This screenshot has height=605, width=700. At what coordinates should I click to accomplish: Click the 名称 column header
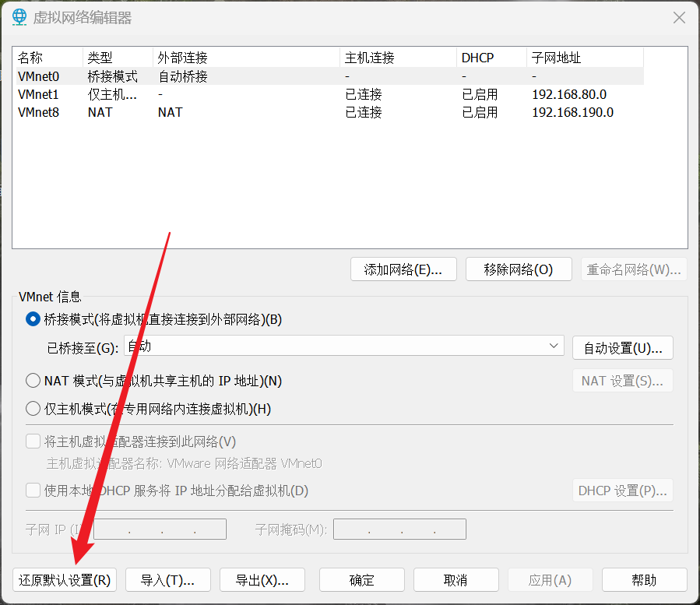(48, 58)
